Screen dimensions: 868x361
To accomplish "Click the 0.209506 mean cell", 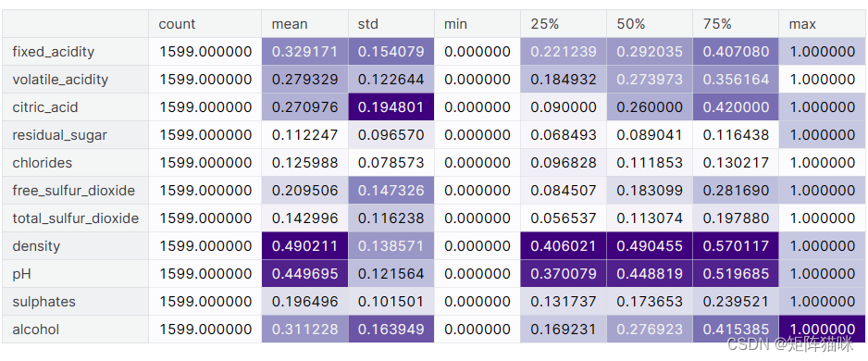I will (305, 191).
